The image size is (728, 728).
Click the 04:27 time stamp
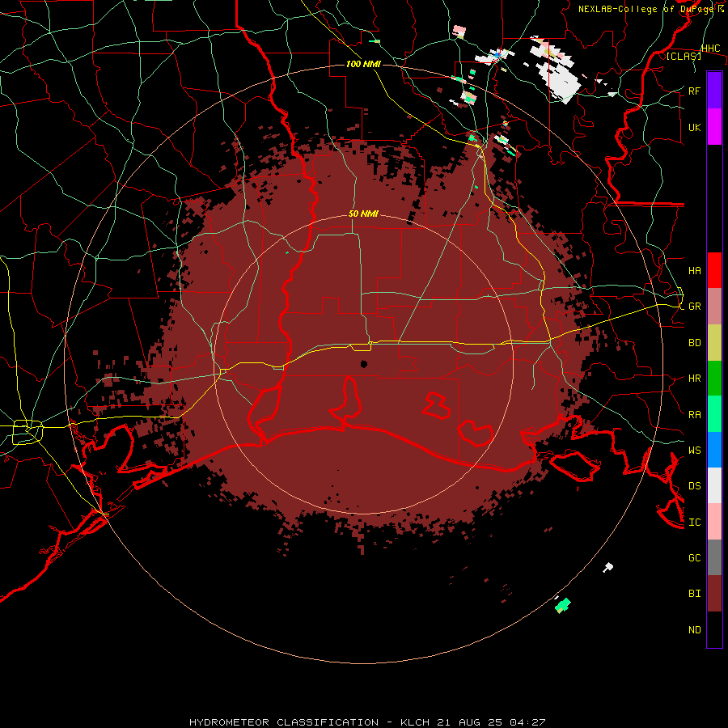[x=527, y=722]
